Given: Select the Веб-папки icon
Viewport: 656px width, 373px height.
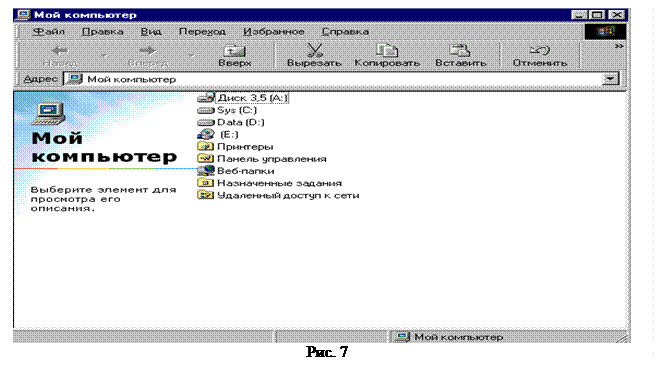Looking at the screenshot, I should click(205, 171).
